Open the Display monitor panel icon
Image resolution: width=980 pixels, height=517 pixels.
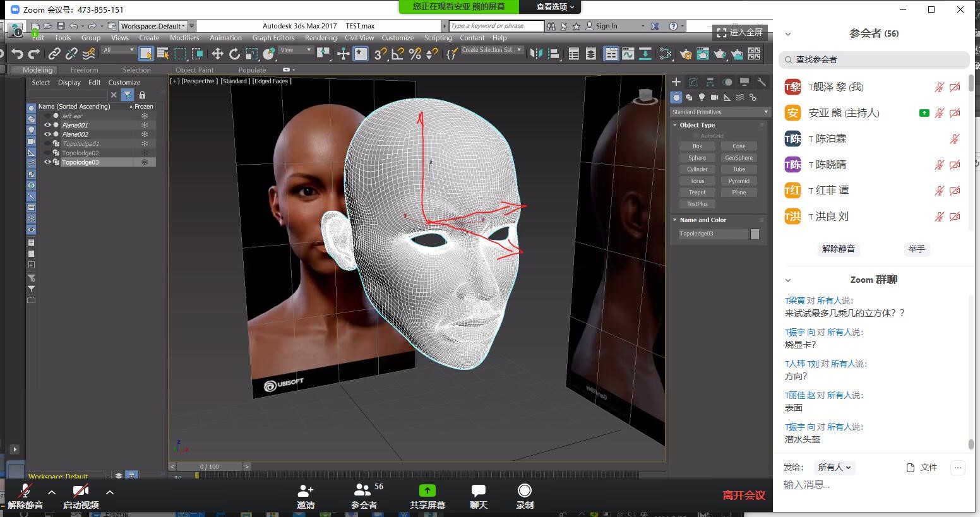744,82
